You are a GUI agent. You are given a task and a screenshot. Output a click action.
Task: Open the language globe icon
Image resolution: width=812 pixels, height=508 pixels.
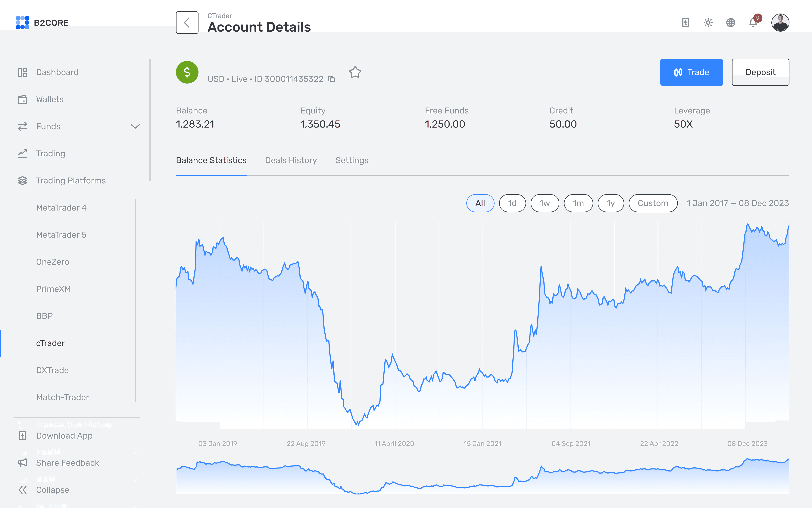(731, 23)
